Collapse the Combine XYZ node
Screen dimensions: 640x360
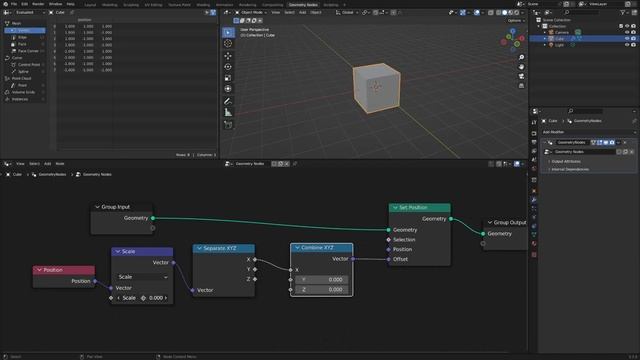click(x=297, y=248)
